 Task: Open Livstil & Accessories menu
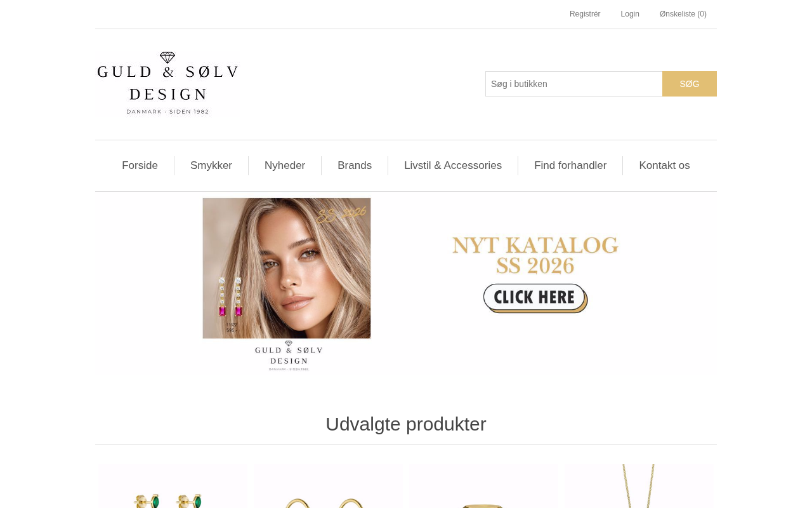453,166
